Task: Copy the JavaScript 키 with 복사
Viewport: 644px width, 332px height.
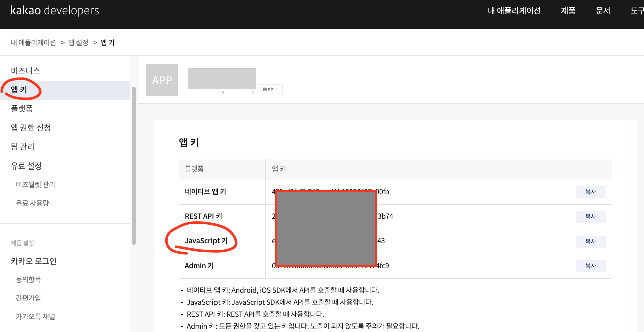Action: tap(591, 241)
